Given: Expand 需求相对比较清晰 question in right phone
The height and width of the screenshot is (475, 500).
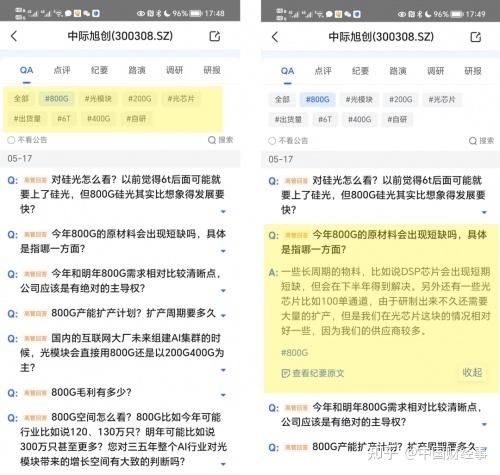Looking at the screenshot, I should pos(484,424).
